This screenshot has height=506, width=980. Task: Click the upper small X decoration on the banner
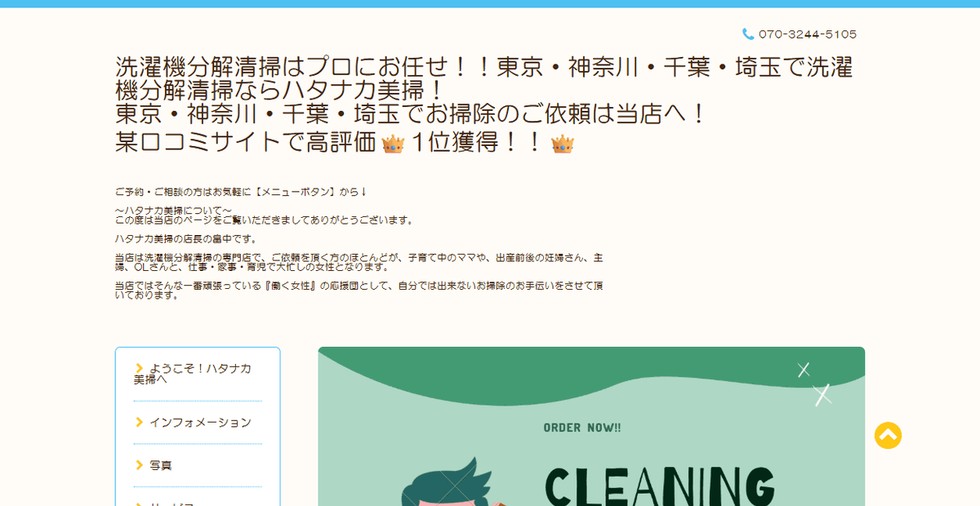pos(804,369)
